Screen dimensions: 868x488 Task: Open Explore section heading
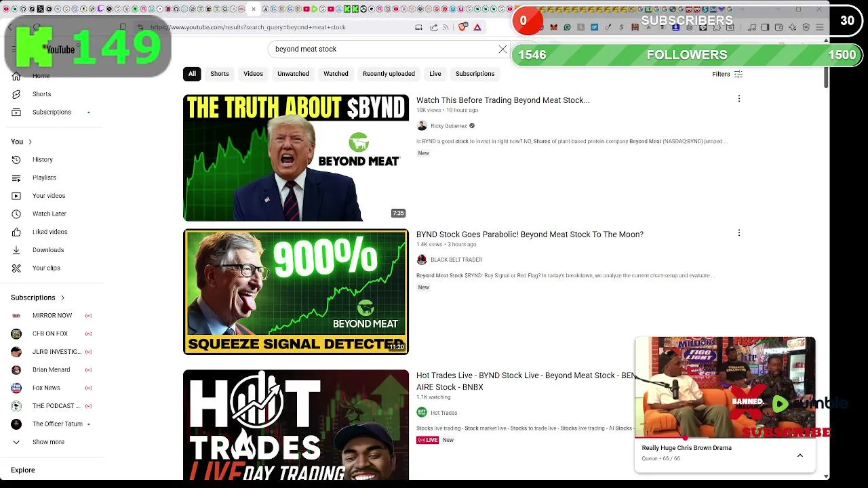22,470
